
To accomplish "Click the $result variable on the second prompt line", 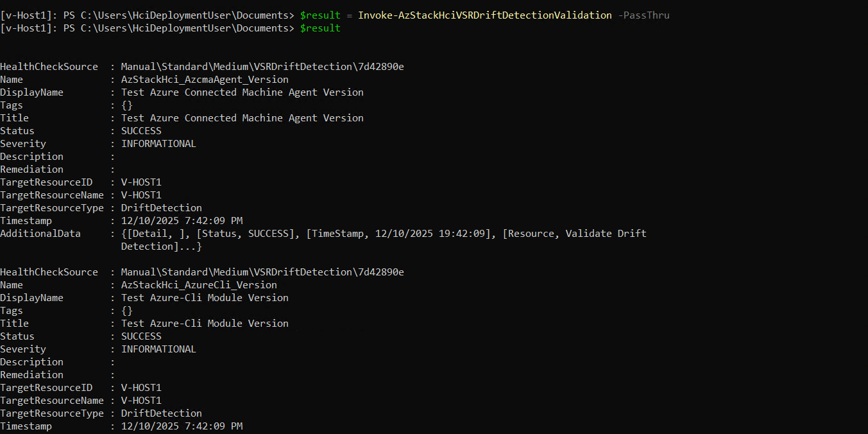I will pyautogui.click(x=320, y=28).
